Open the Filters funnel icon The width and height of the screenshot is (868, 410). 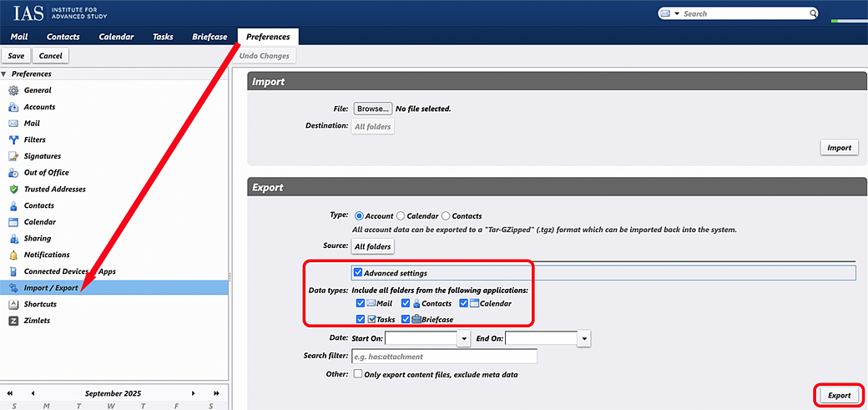[x=14, y=139]
